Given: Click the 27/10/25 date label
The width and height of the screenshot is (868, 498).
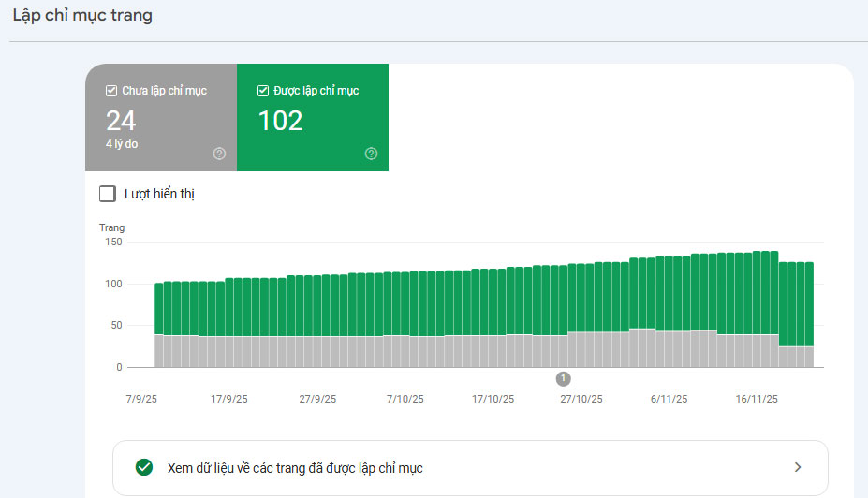Looking at the screenshot, I should tap(581, 399).
